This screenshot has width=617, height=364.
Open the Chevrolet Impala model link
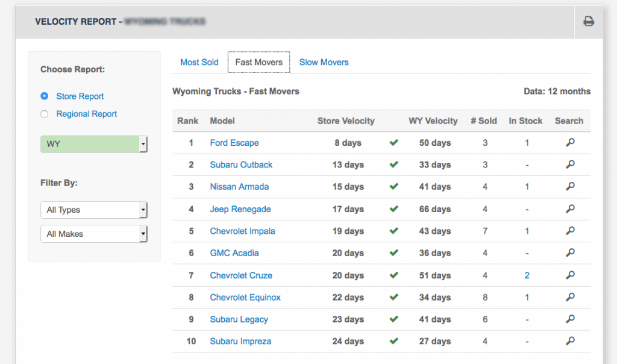point(242,231)
